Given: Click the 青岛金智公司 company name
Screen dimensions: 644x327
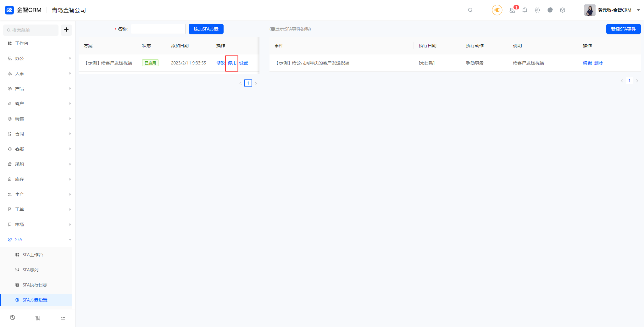Looking at the screenshot, I should pos(69,10).
